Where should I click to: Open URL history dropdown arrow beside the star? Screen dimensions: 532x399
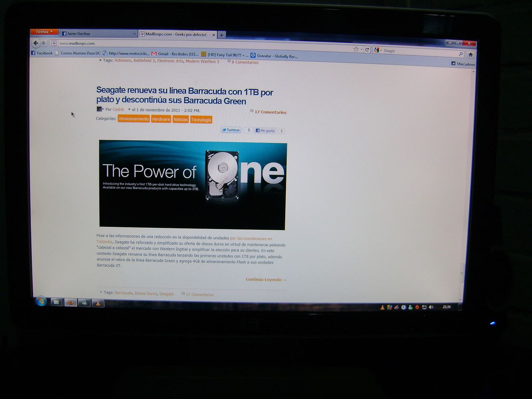361,49
